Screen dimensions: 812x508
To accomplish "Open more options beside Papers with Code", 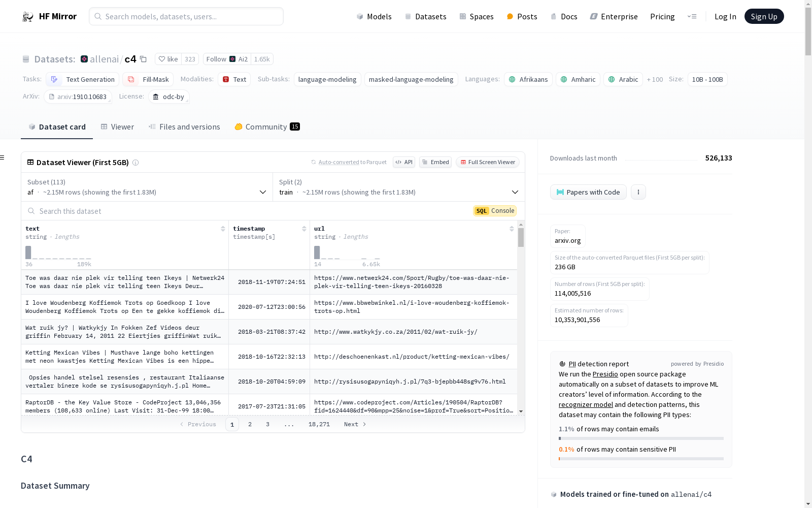I will (638, 192).
